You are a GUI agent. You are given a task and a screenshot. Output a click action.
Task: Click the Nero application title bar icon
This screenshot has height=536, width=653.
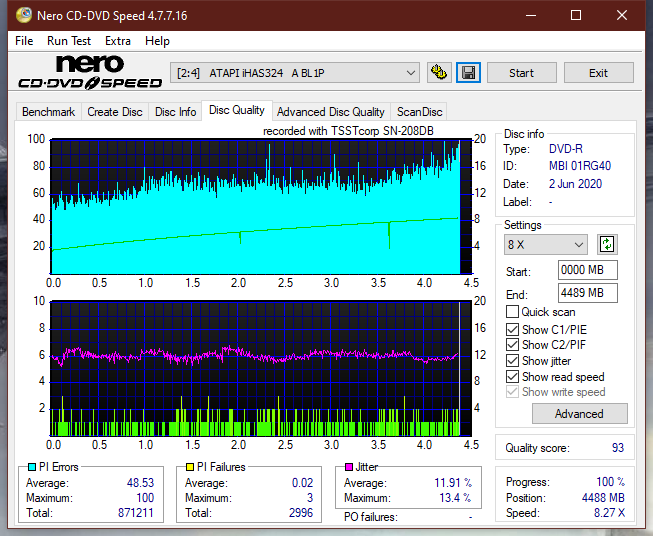coord(24,15)
